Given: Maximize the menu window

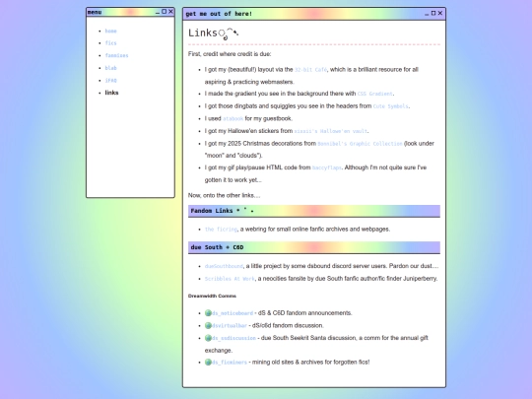Looking at the screenshot, I should (165, 12).
